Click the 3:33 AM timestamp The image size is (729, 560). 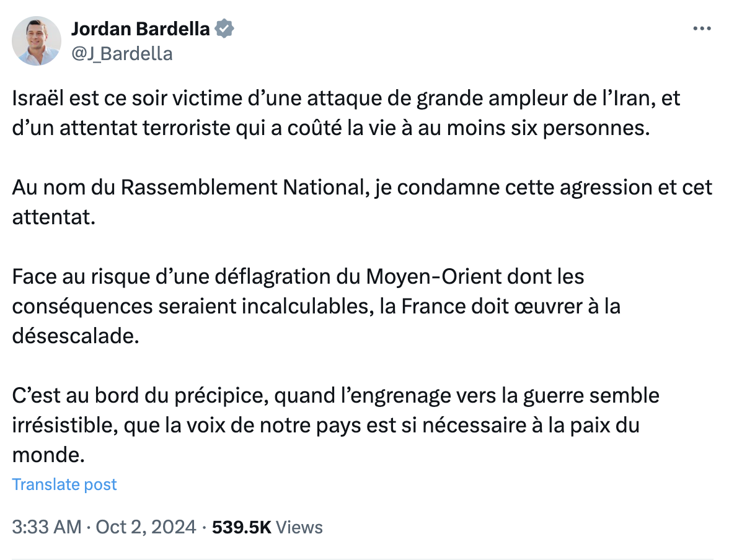pos(46,527)
